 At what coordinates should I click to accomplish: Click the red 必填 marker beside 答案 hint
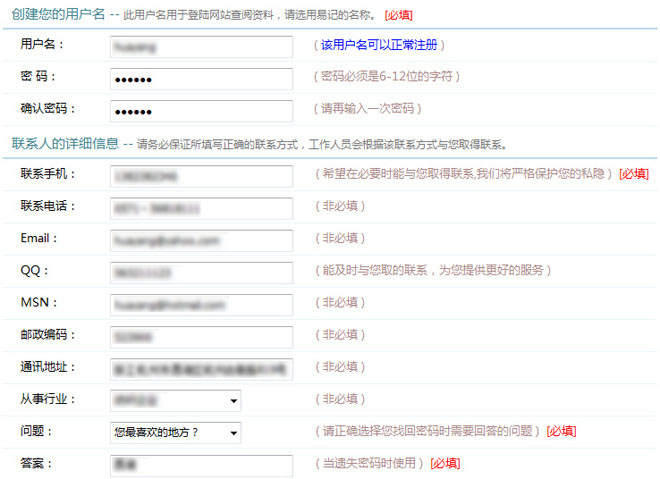pyautogui.click(x=445, y=464)
